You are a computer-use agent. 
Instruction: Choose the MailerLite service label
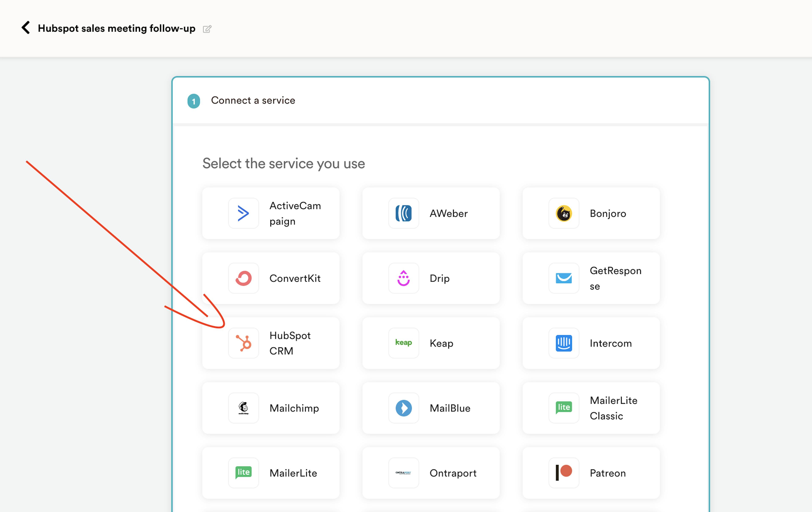pyautogui.click(x=293, y=473)
